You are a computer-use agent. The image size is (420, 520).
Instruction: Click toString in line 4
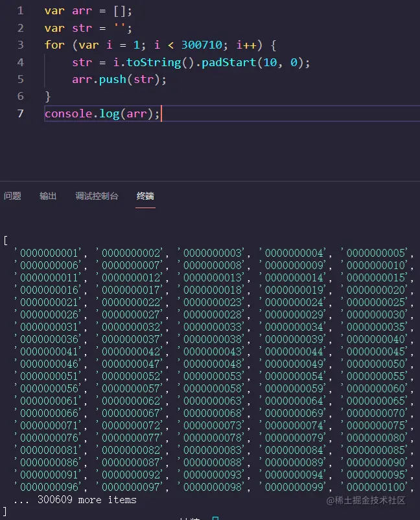tap(154, 62)
